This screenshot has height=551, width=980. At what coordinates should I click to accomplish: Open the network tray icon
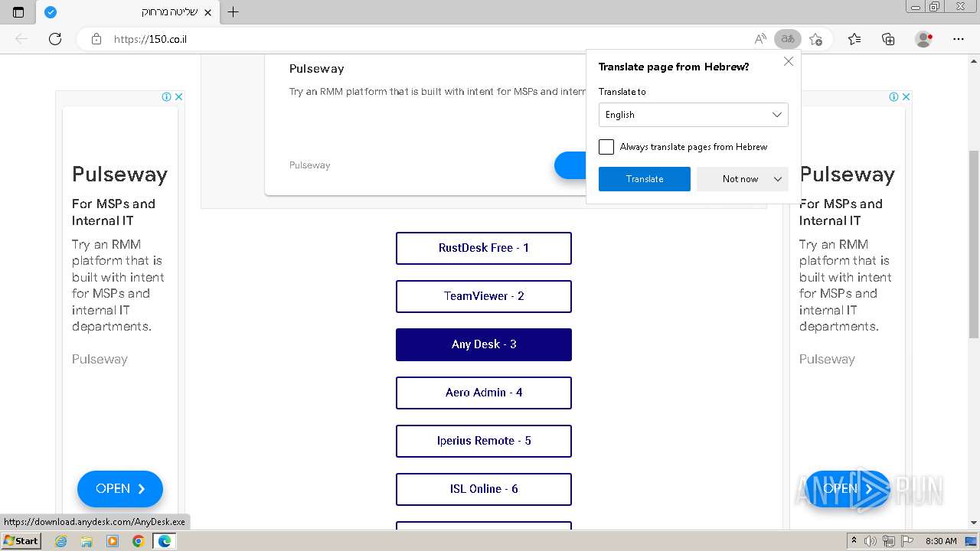point(889,541)
